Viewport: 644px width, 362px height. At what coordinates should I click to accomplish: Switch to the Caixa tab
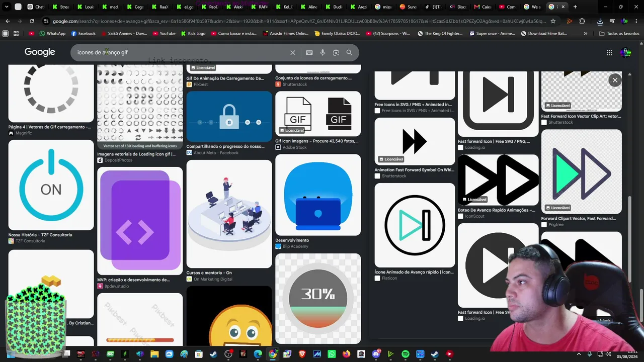(x=482, y=7)
